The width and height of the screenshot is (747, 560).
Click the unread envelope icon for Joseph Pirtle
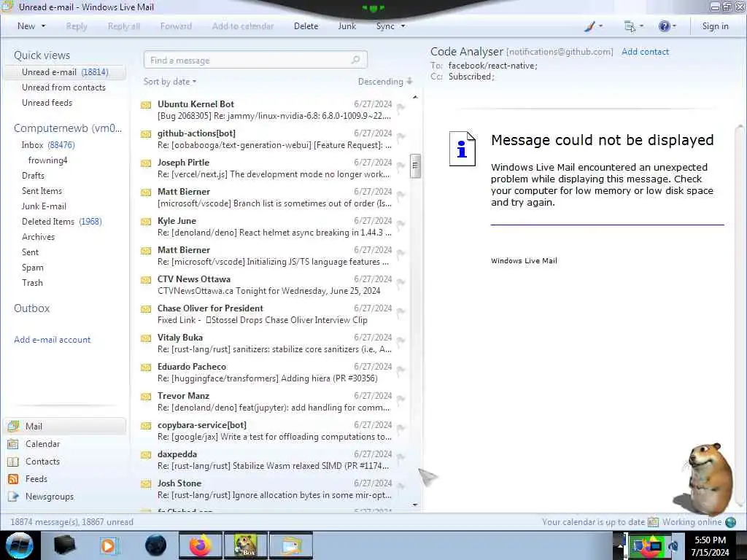146,163
